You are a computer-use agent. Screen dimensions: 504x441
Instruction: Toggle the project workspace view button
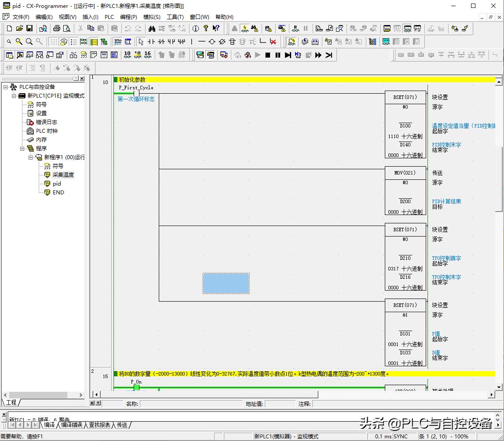click(x=9, y=55)
